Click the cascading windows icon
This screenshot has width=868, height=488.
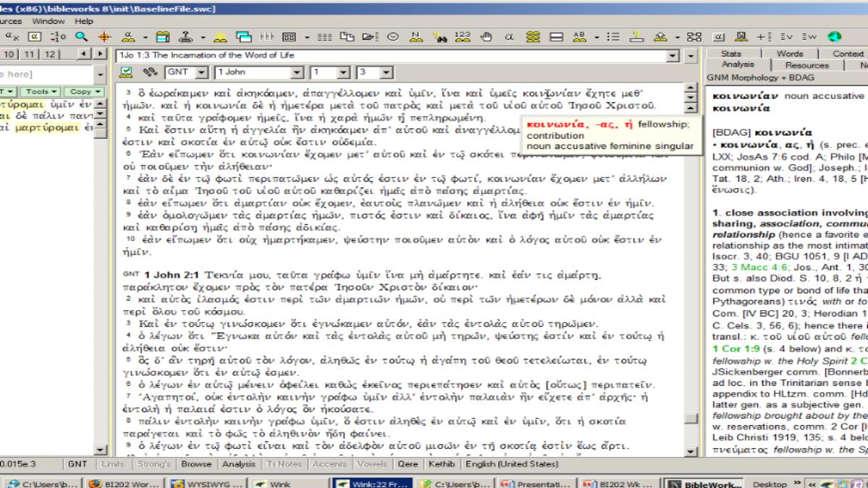[244, 36]
